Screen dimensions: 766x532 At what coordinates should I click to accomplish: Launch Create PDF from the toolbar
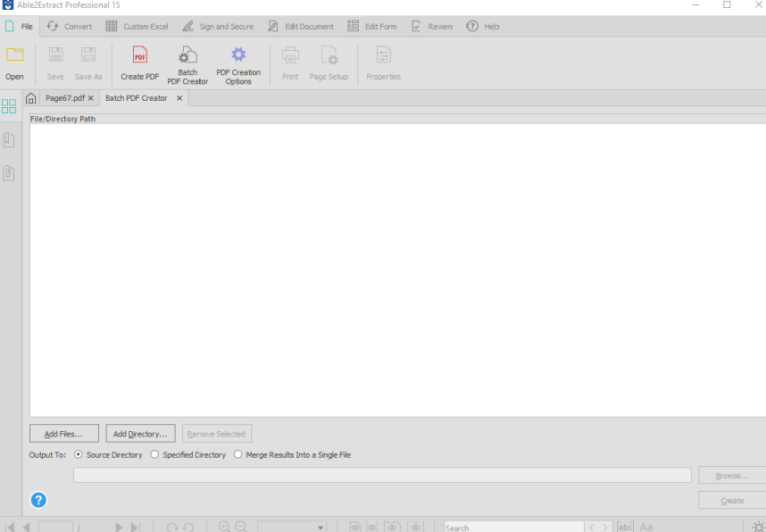click(139, 63)
